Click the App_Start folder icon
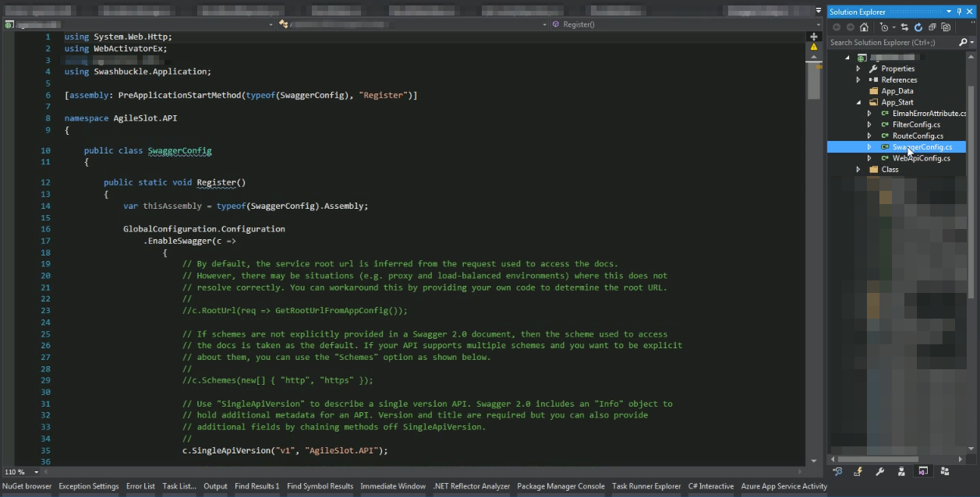This screenshot has height=497, width=980. click(x=873, y=102)
